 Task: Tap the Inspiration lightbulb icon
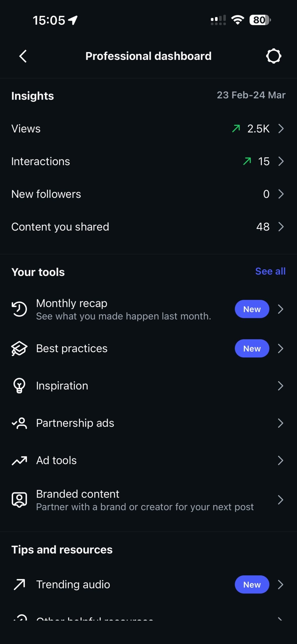[x=19, y=385]
